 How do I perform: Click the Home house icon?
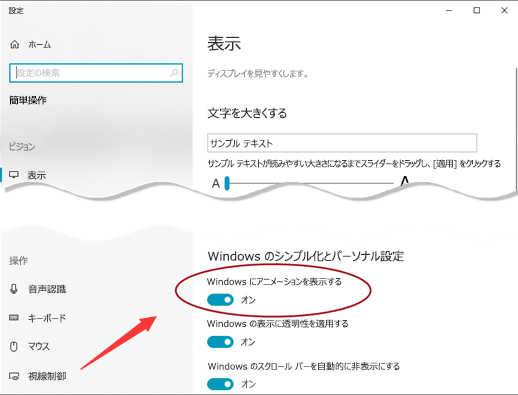tap(15, 44)
